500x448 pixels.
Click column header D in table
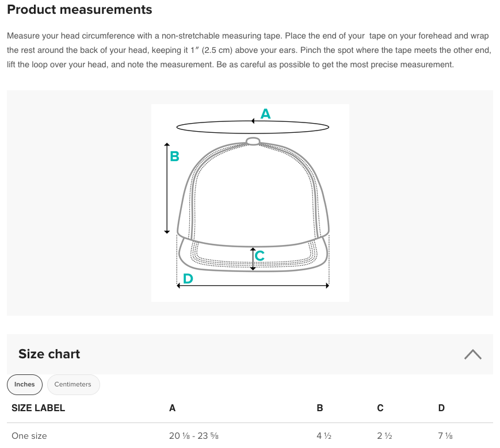click(441, 408)
